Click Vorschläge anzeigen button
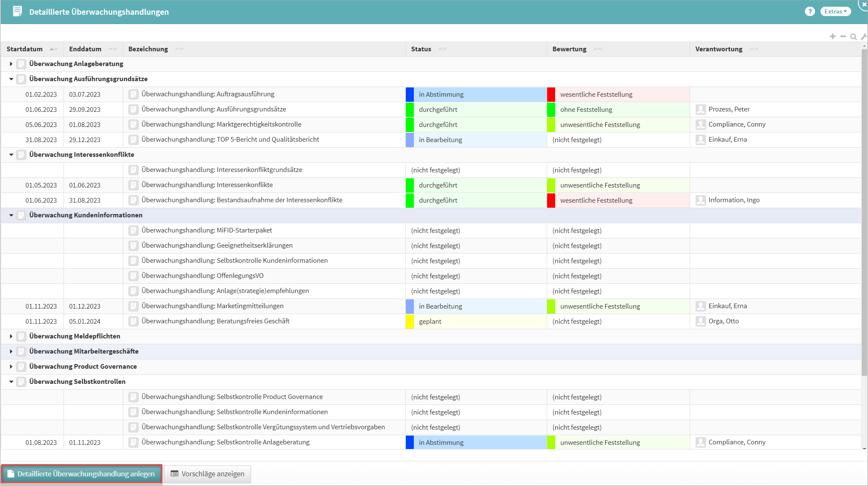This screenshot has height=486, width=868. (207, 474)
